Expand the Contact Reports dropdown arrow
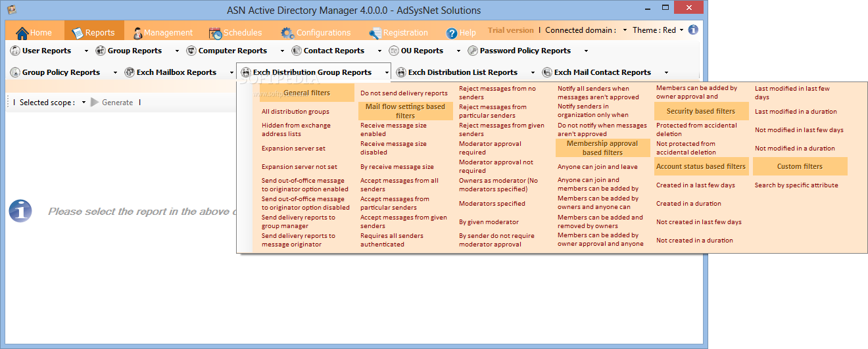868x349 pixels. click(x=380, y=51)
